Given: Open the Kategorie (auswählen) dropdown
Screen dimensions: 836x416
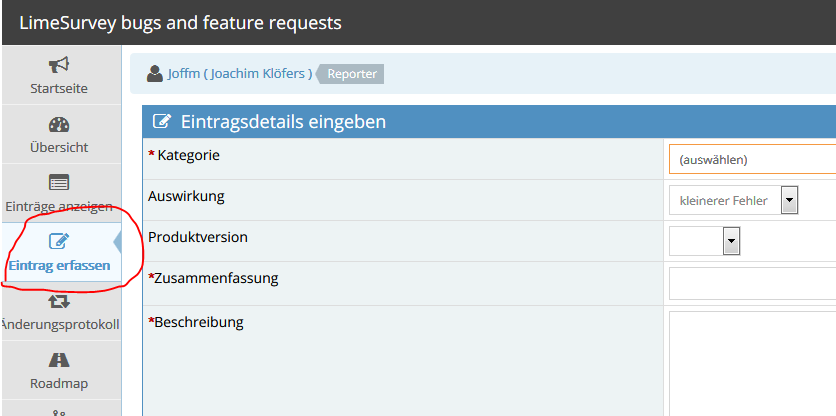Looking at the screenshot, I should click(x=752, y=159).
